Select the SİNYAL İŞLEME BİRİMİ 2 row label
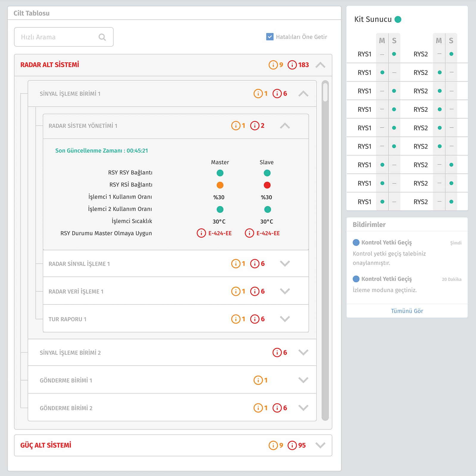Viewport: 476px width, 476px height. [70, 353]
